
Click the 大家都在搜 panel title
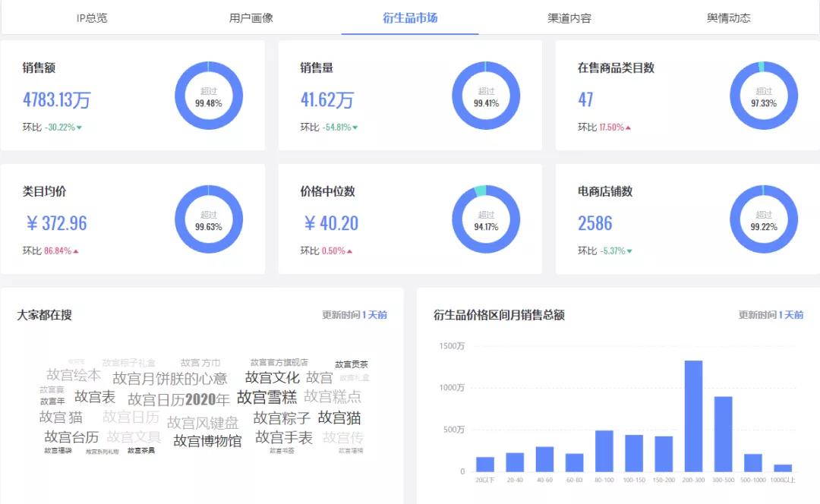(45, 315)
